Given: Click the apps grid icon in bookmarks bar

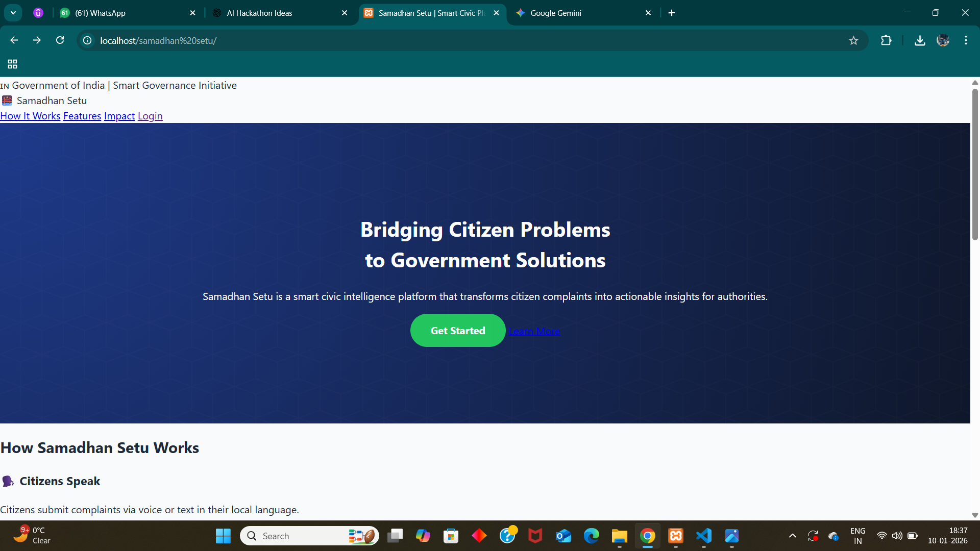Looking at the screenshot, I should pos(12,64).
